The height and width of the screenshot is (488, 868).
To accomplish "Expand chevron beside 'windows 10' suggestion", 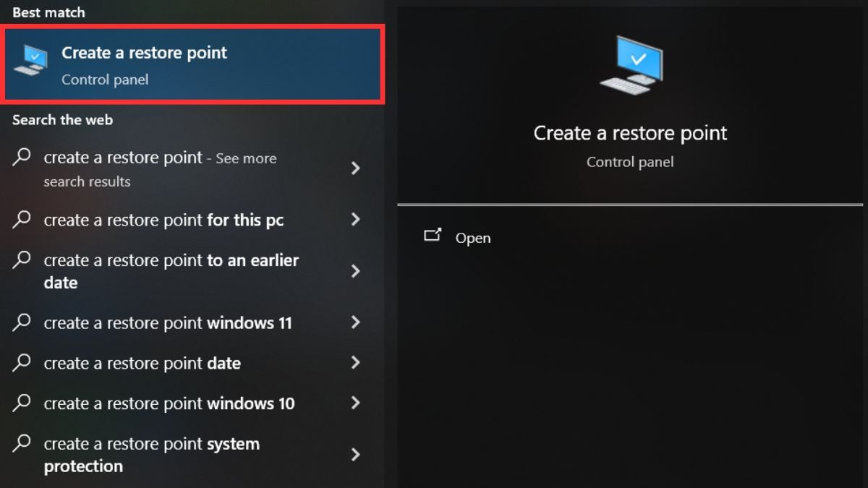I will [x=355, y=403].
